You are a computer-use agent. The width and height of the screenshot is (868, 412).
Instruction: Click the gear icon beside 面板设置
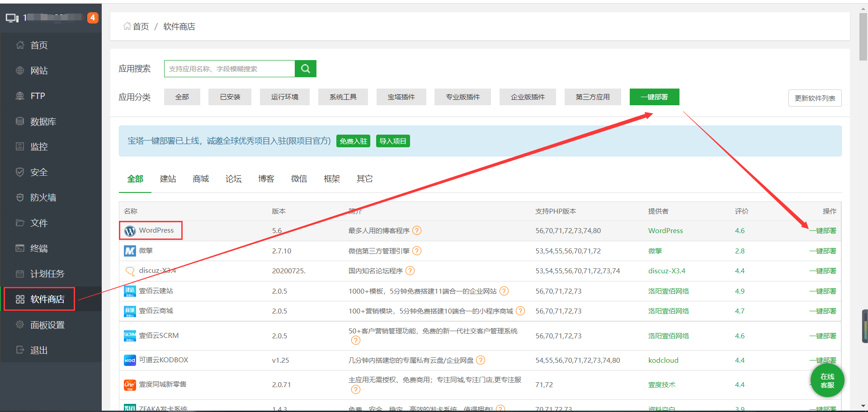20,324
